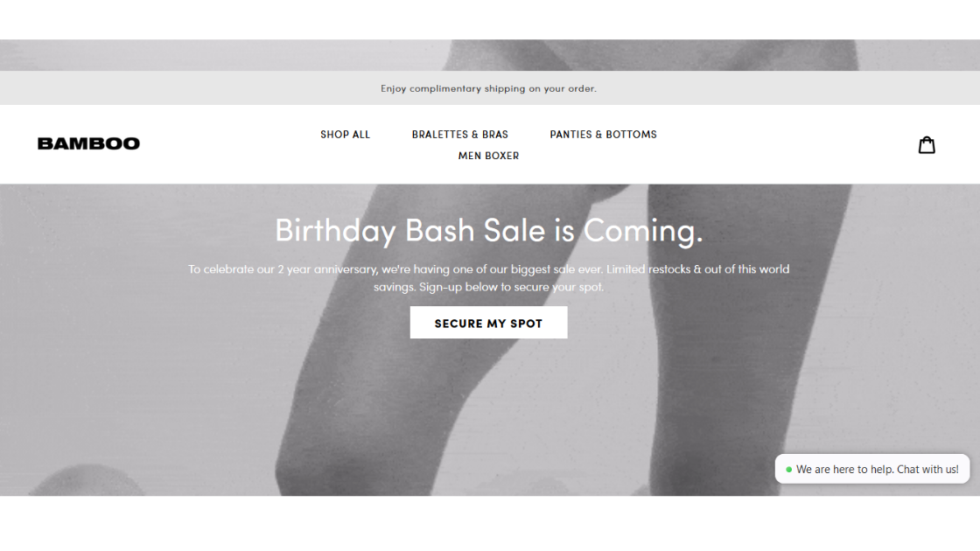Open the SHOP ALL menu item

[x=345, y=135]
